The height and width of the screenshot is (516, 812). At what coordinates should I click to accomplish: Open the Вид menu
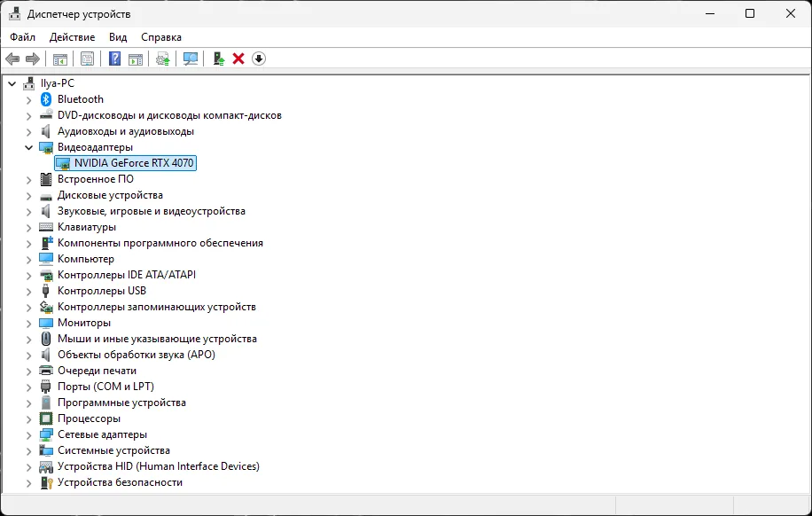pyautogui.click(x=118, y=37)
